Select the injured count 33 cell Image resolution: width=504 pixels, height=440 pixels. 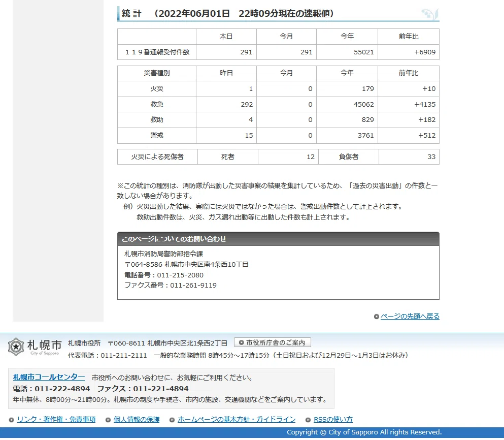(x=409, y=157)
